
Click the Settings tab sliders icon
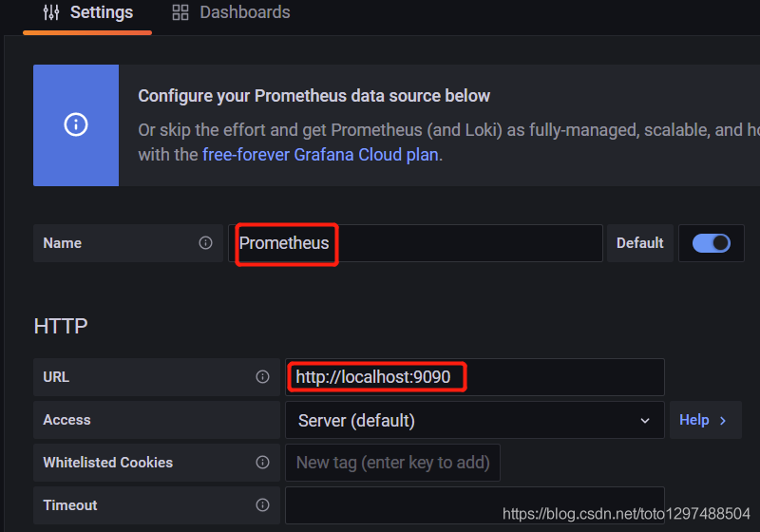click(51, 13)
